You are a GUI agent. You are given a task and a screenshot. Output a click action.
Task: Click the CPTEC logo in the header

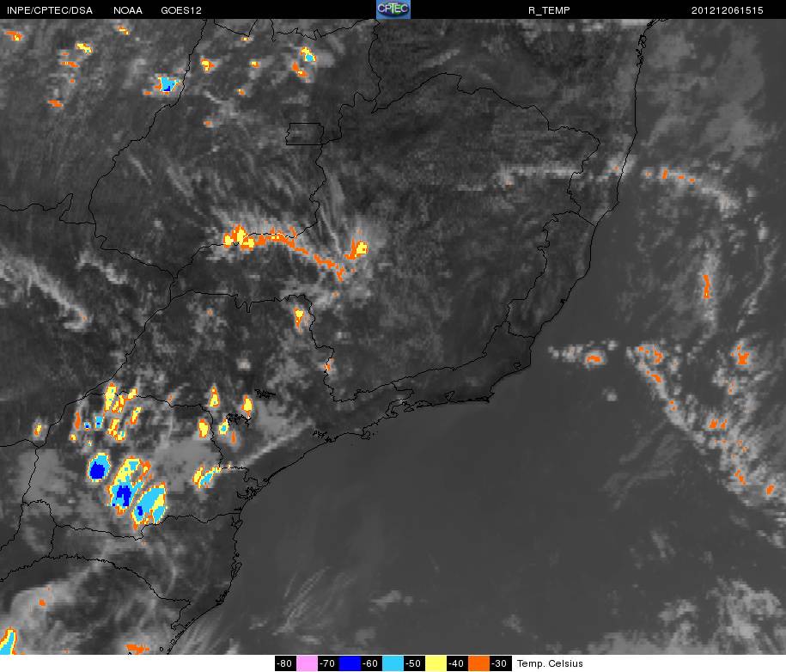click(393, 9)
